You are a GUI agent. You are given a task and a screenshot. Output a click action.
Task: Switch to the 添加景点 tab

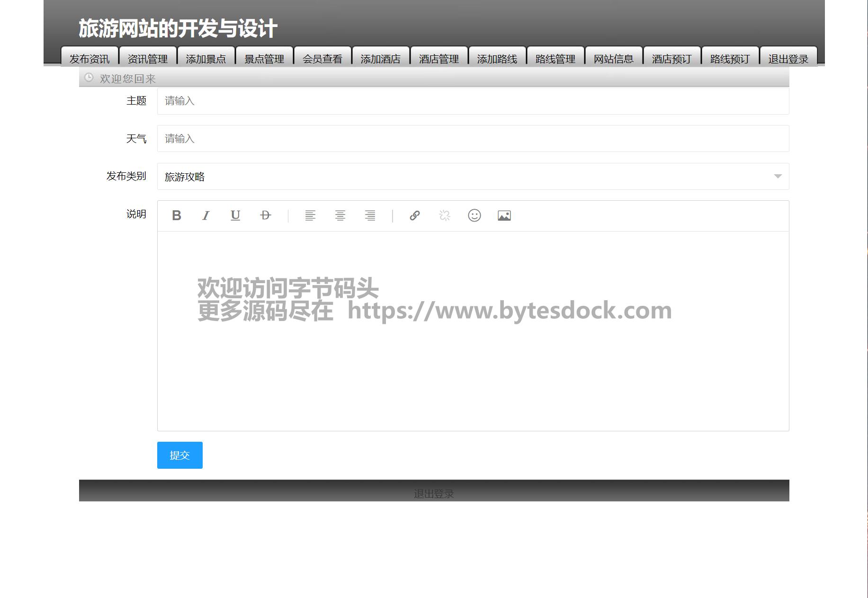click(206, 58)
